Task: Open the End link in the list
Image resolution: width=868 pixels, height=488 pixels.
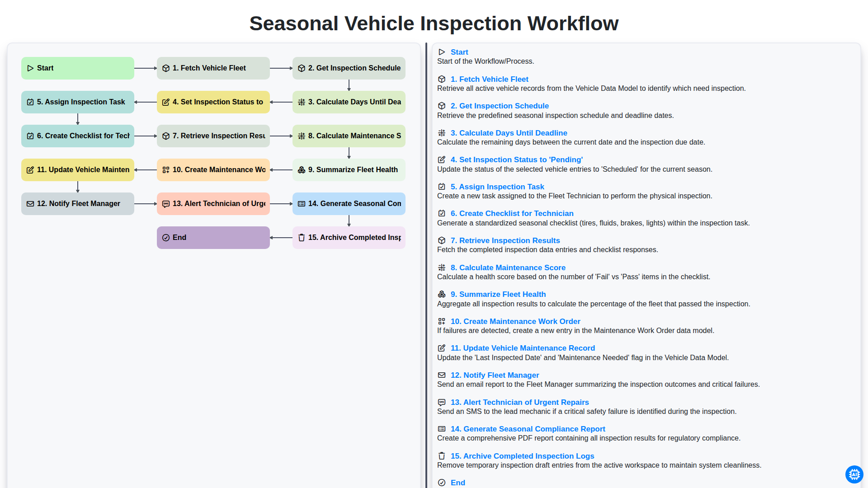Action: (x=458, y=483)
